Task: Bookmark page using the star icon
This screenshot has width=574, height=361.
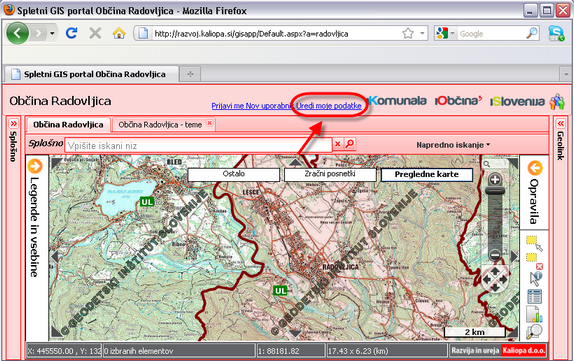Action: click(x=407, y=34)
